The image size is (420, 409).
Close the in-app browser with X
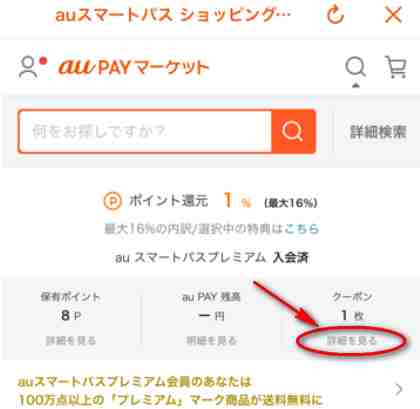click(x=393, y=15)
